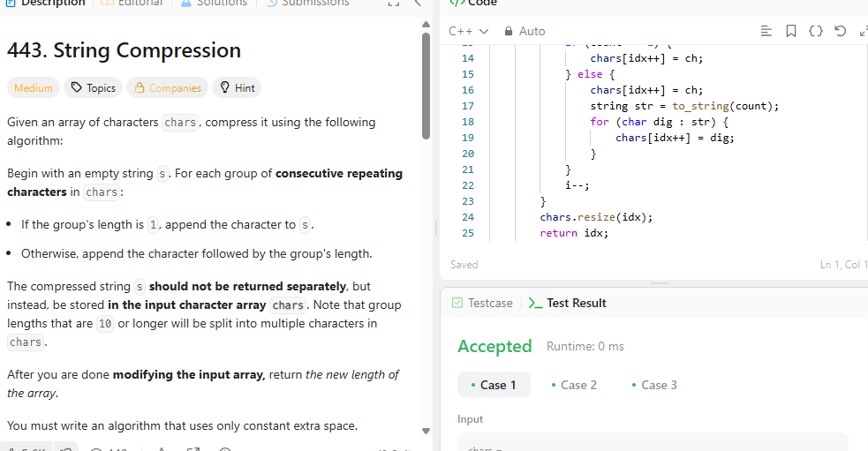Select Case 1 result
868x451 pixels.
pyautogui.click(x=494, y=385)
